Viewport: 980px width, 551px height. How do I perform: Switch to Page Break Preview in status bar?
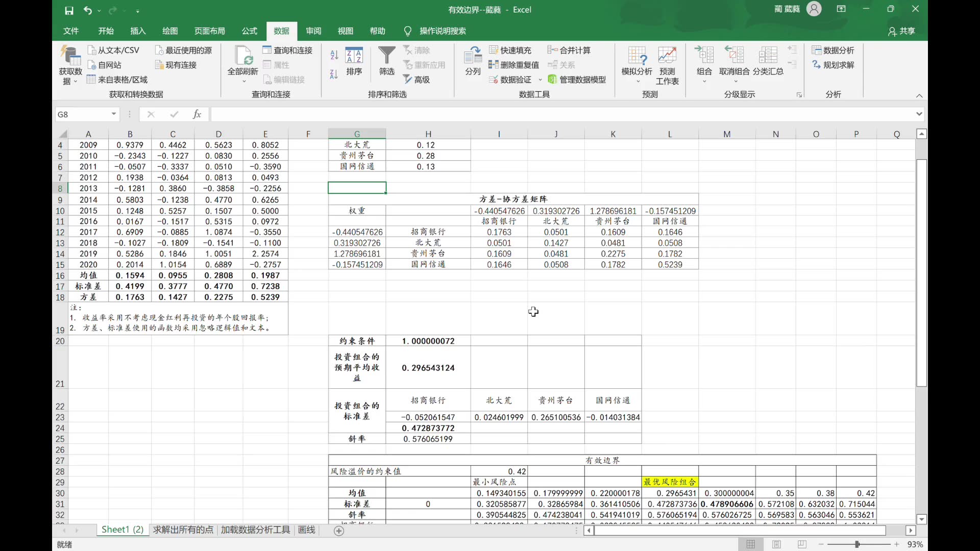point(802,544)
